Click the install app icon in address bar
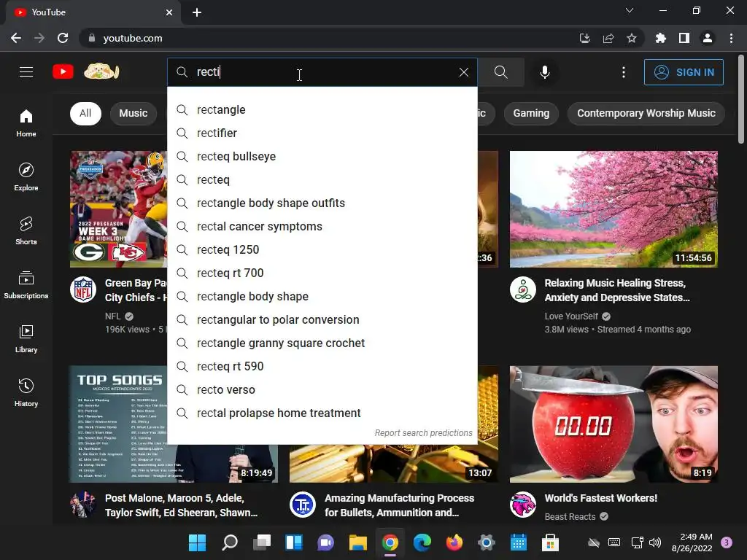 pos(585,38)
